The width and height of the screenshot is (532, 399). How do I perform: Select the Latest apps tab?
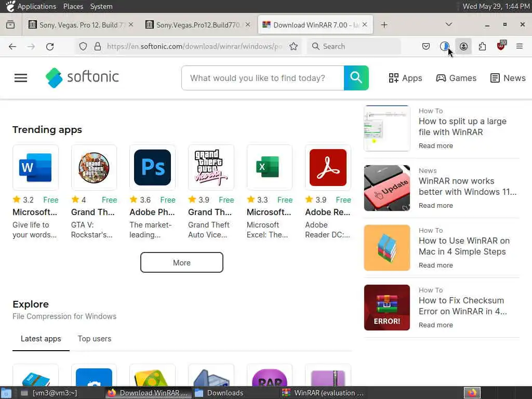click(x=41, y=339)
